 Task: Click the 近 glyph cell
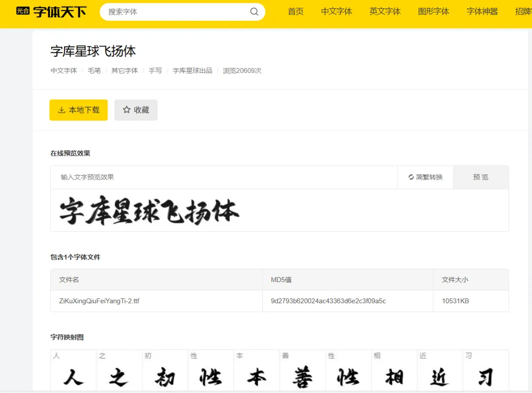pos(440,371)
